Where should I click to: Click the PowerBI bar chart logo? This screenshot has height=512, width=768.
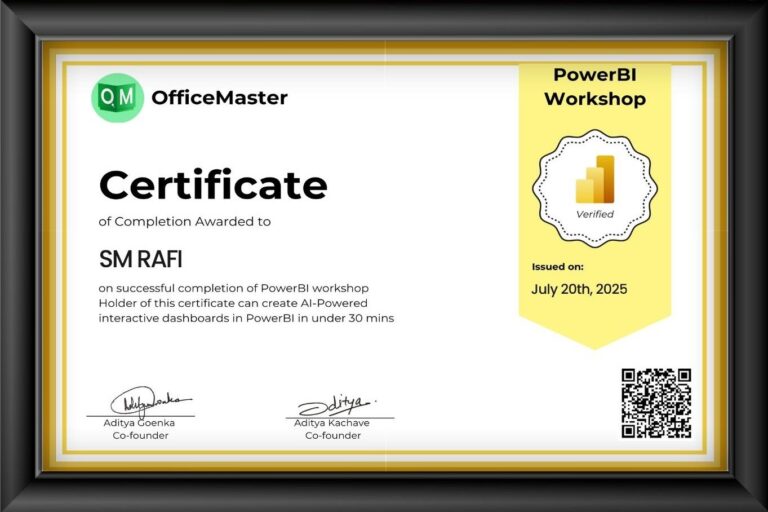(595, 179)
